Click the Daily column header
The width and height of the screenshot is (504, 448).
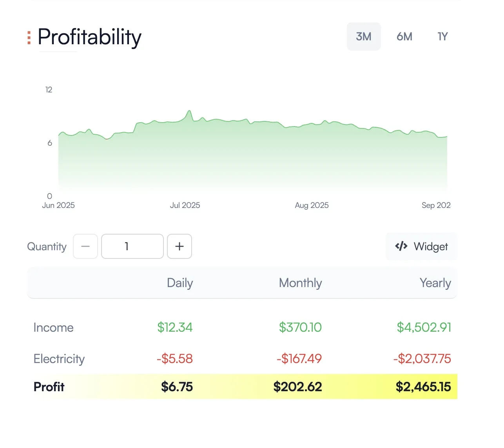(x=180, y=283)
